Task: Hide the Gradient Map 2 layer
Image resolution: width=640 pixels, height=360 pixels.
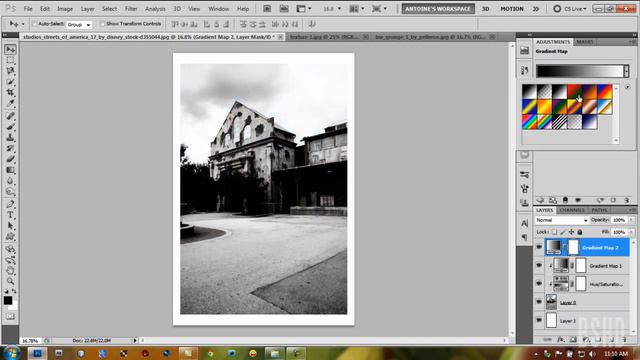Action: [539, 247]
